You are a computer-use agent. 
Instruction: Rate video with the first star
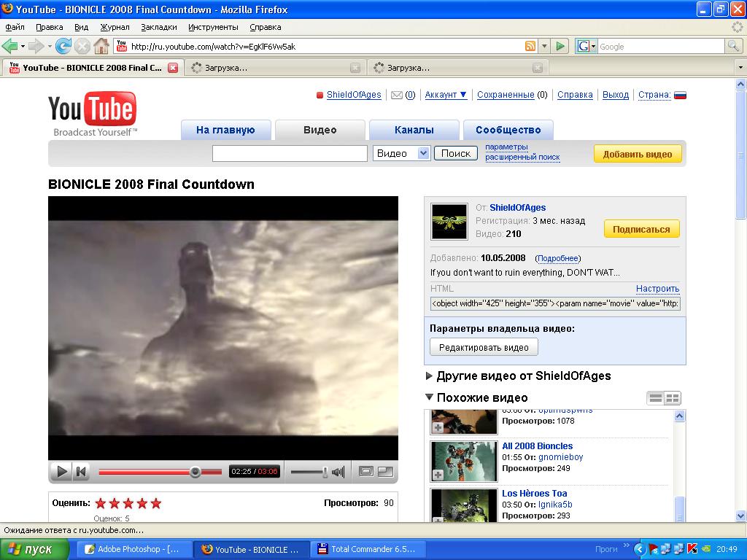[x=101, y=503]
